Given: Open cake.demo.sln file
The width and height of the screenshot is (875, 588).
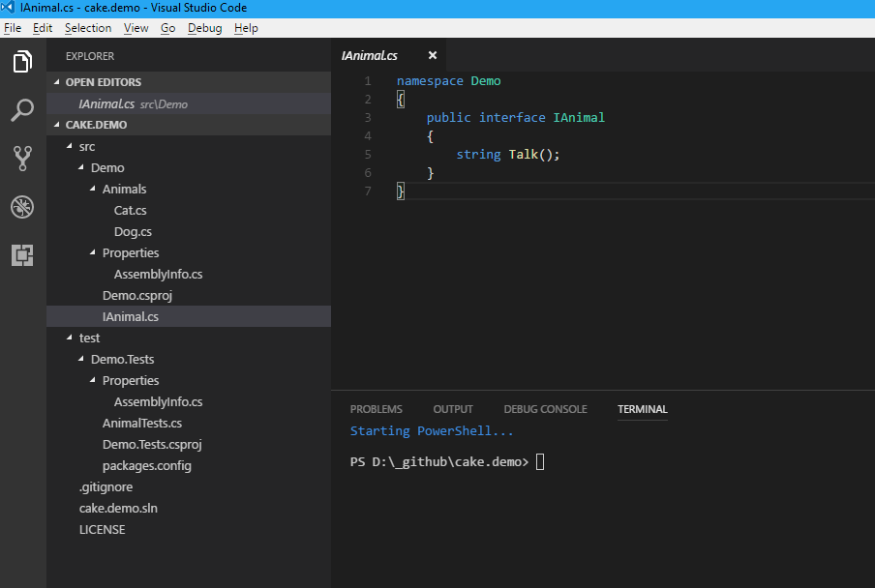Looking at the screenshot, I should point(118,509).
